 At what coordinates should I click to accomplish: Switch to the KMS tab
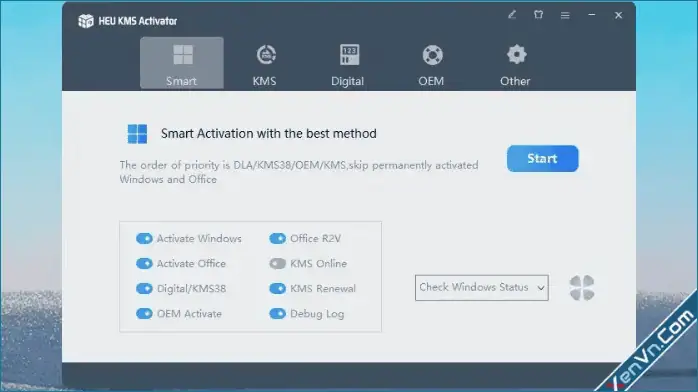pyautogui.click(x=265, y=65)
